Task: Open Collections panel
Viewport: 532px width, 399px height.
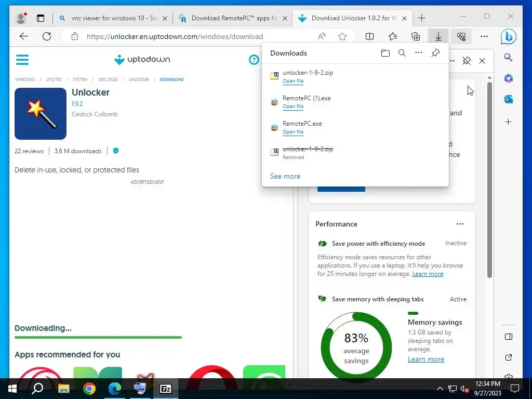Action: pyautogui.click(x=416, y=36)
